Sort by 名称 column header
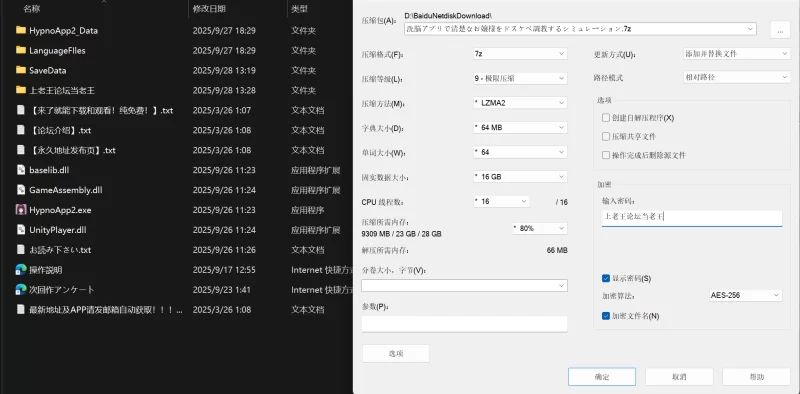800x394 pixels. pos(32,9)
